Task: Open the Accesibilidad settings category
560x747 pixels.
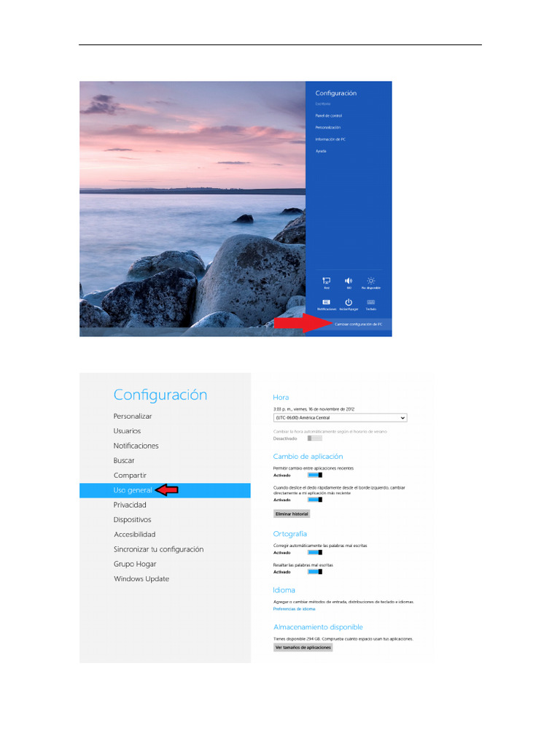Action: pos(134,535)
